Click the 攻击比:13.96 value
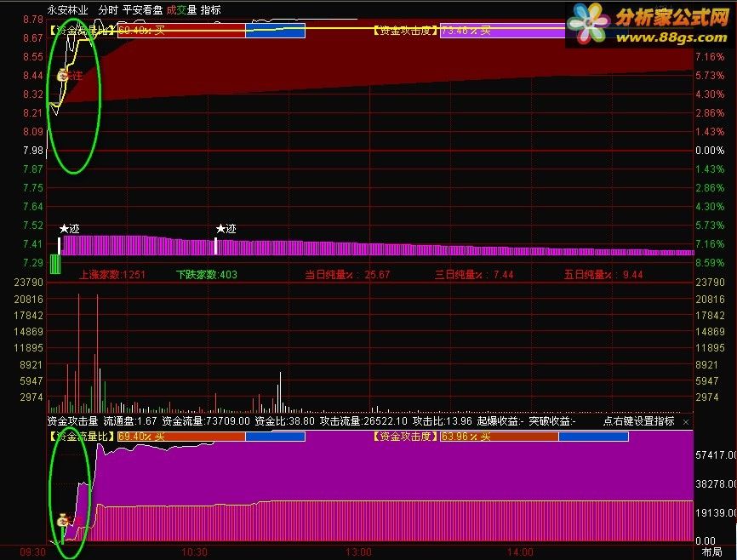 [x=443, y=421]
